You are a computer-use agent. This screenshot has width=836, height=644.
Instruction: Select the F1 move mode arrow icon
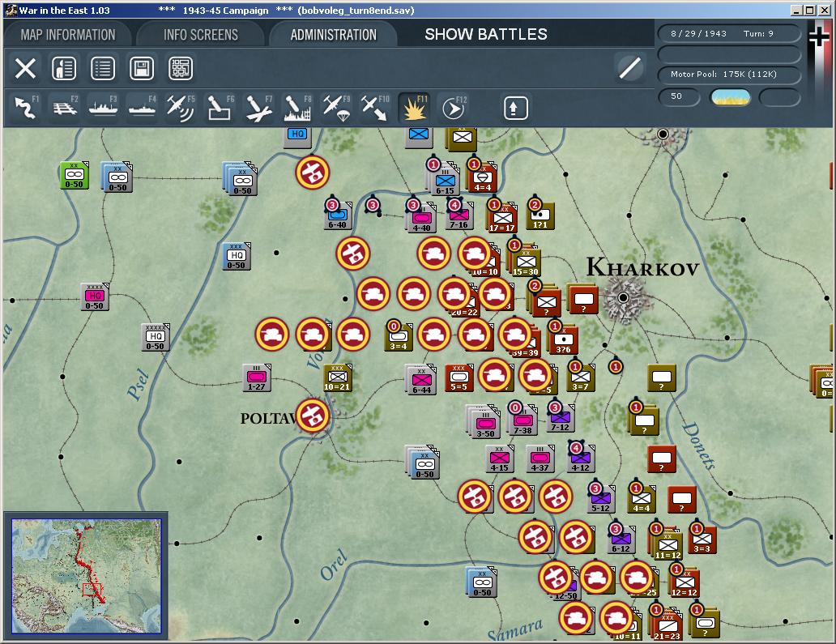pyautogui.click(x=25, y=107)
